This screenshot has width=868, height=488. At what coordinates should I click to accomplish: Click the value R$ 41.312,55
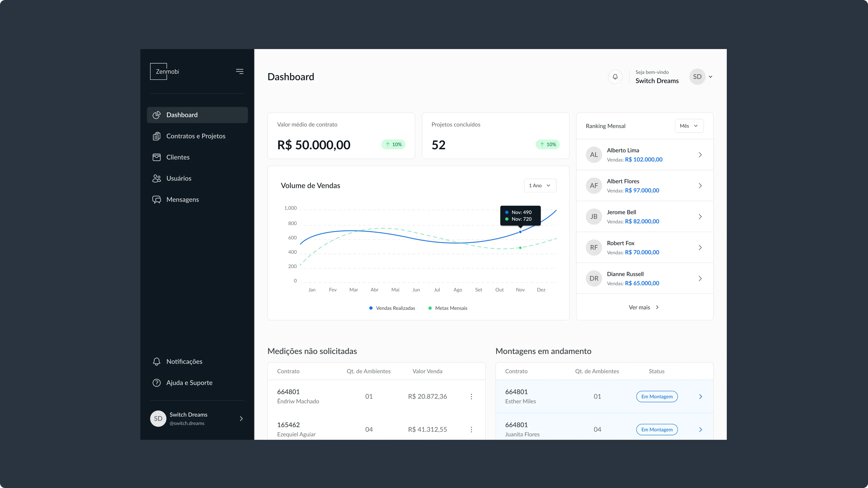[x=427, y=429]
